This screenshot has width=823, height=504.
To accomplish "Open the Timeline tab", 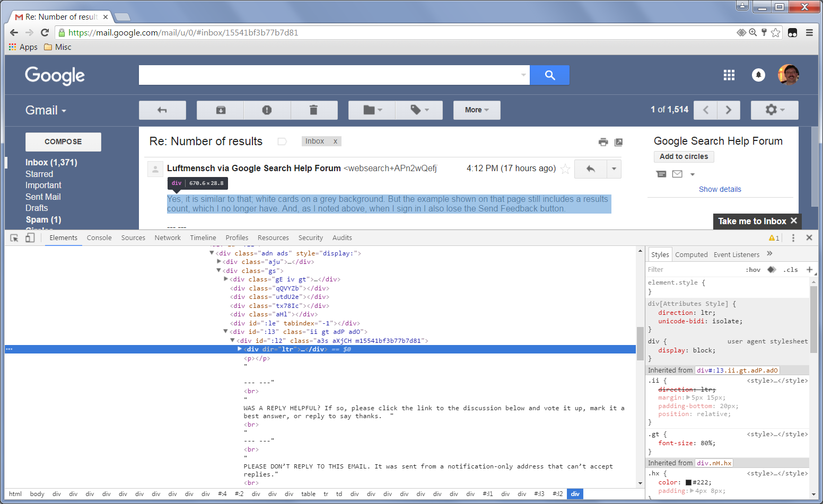I will 203,238.
